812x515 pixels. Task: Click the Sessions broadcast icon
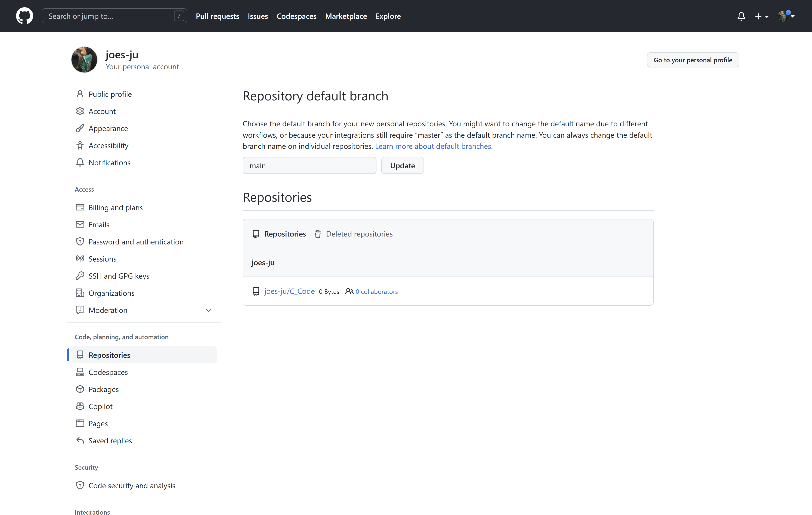point(80,259)
